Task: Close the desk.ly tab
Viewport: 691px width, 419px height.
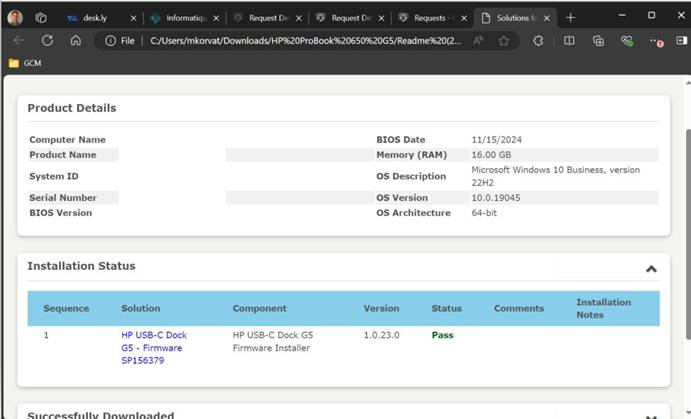Action: coord(134,18)
